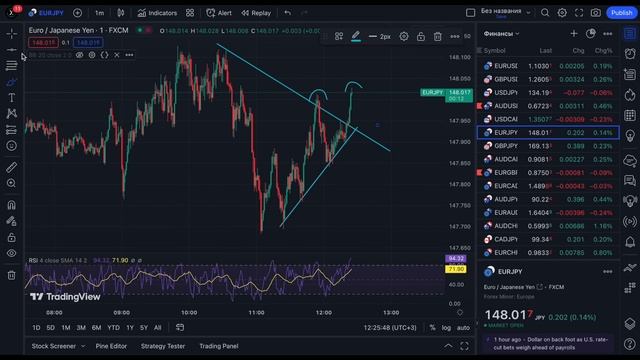
Task: Open the prediction and measurement tools
Action: coord(11,130)
